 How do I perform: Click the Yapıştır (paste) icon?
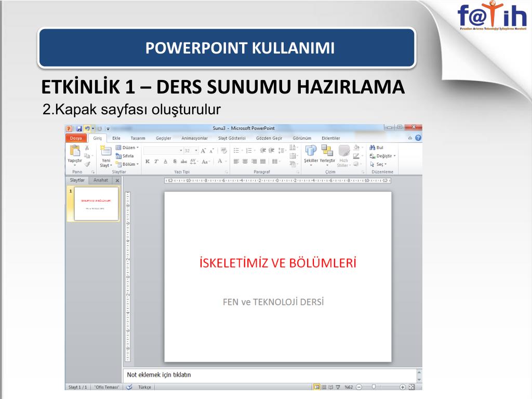(75, 151)
